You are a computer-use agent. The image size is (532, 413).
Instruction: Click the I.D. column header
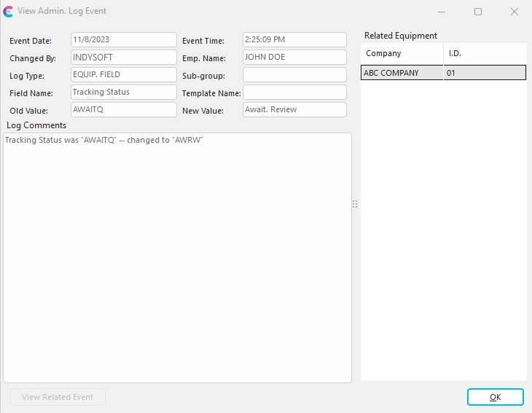[x=484, y=54]
